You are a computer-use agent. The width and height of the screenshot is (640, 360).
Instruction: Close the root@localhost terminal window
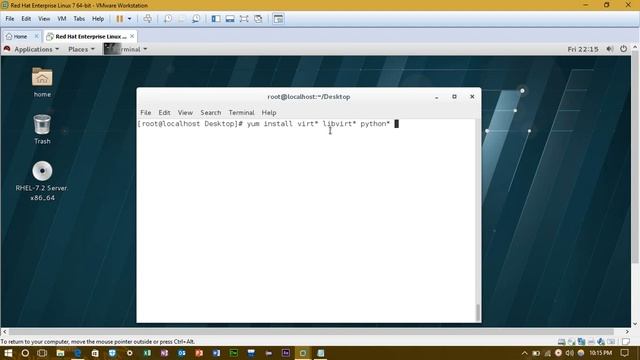[x=472, y=97]
